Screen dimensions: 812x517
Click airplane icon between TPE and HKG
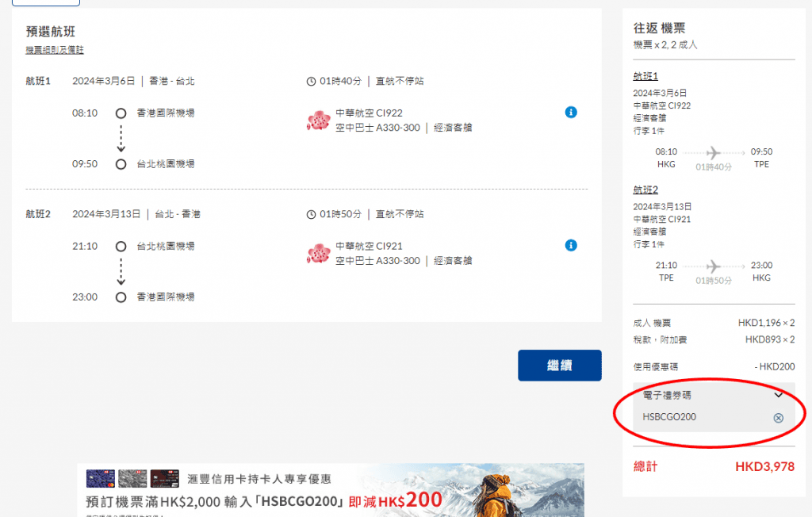click(713, 266)
